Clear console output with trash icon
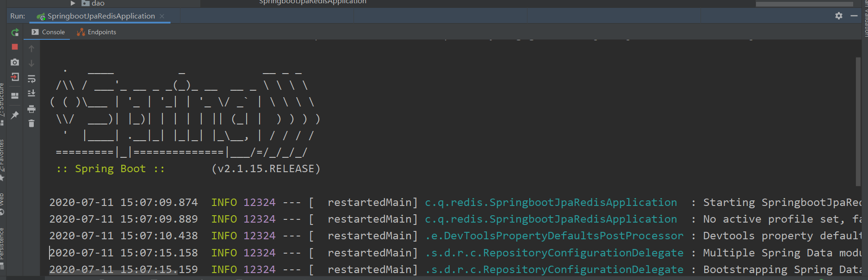Viewport: 868px width, 280px height. point(31,124)
